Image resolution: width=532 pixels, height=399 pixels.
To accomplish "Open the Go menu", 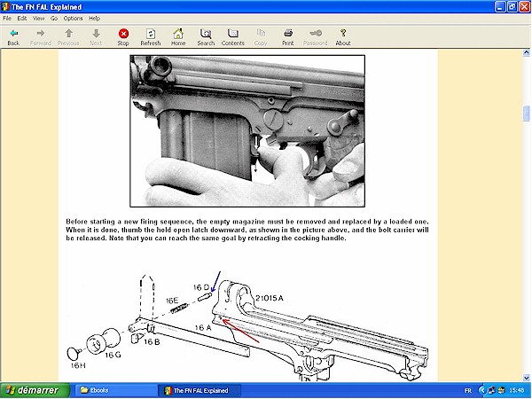I will (x=54, y=19).
